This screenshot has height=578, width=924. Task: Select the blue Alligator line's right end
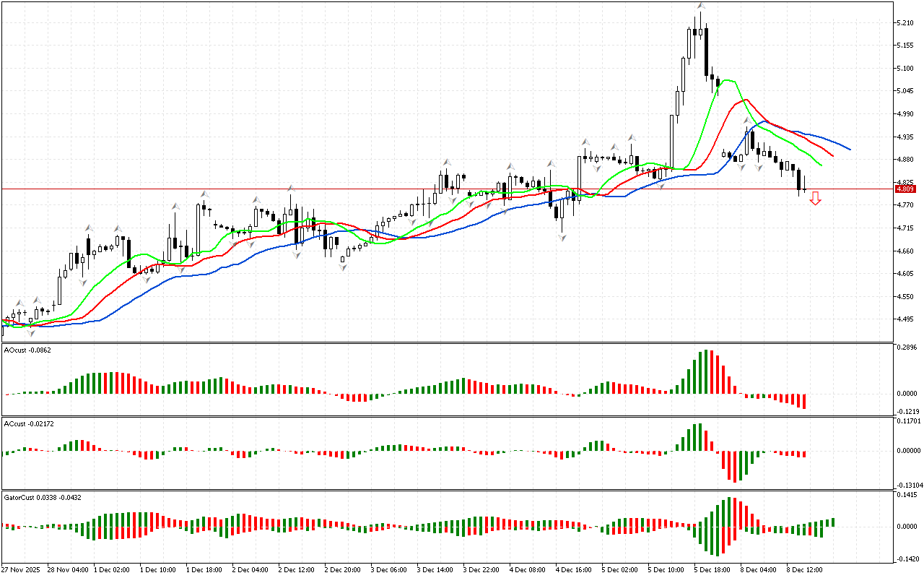tap(849, 149)
